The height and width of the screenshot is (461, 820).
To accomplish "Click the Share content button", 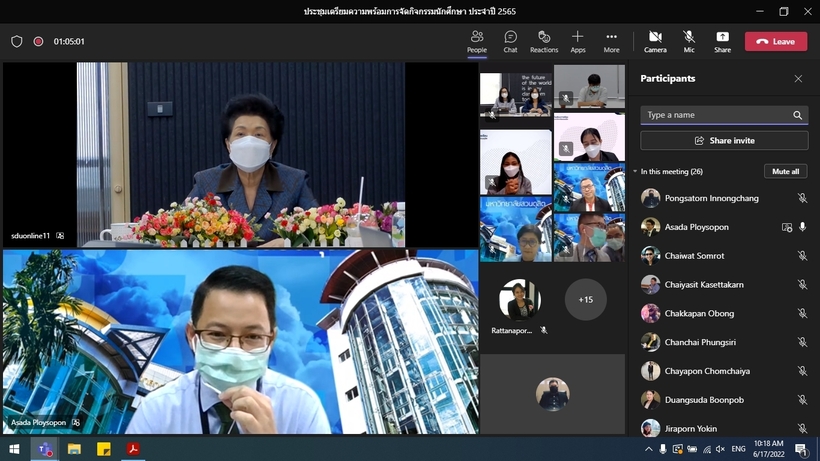I will (x=722, y=42).
